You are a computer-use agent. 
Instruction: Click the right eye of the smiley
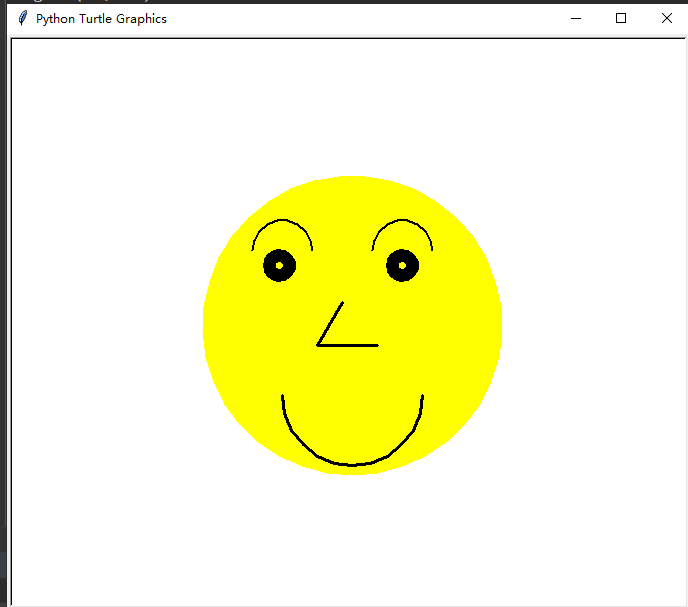point(402,266)
